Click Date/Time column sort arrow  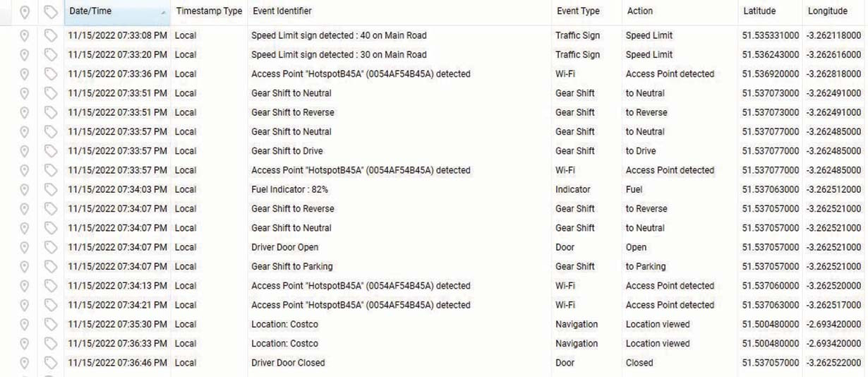click(x=164, y=12)
